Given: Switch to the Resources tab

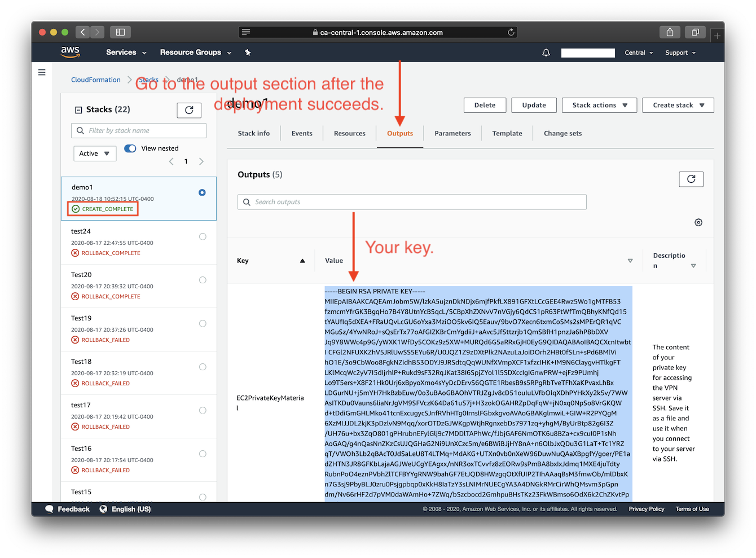Looking at the screenshot, I should (350, 134).
